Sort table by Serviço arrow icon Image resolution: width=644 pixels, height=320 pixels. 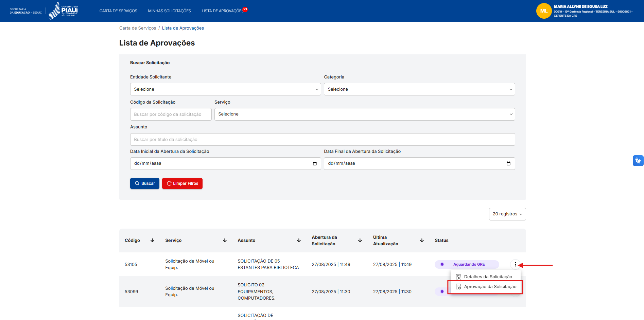(x=225, y=241)
